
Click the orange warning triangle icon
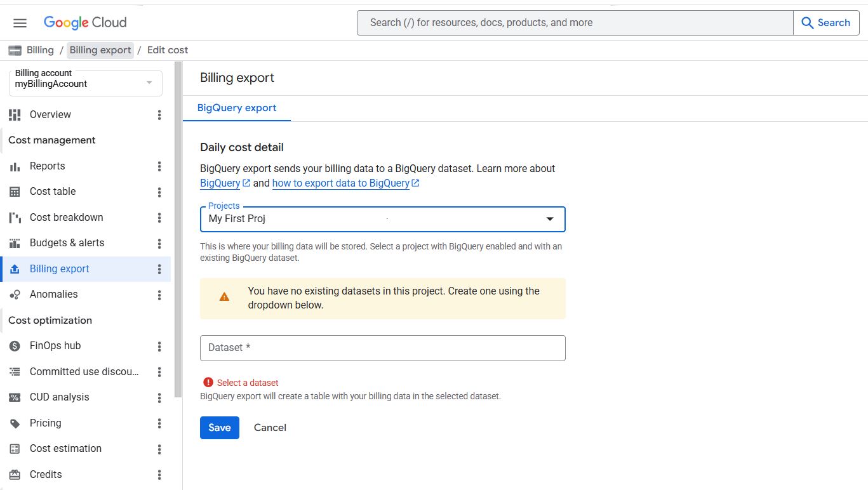click(224, 296)
